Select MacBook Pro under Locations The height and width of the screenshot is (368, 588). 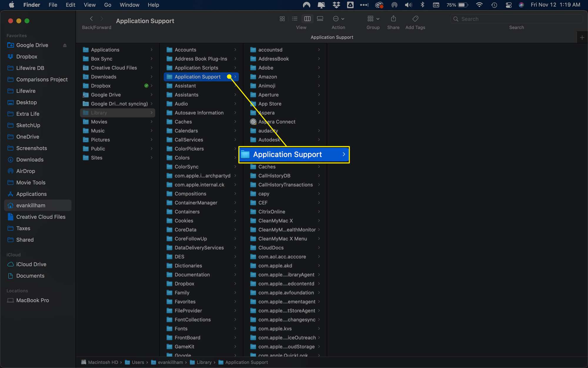coord(33,300)
